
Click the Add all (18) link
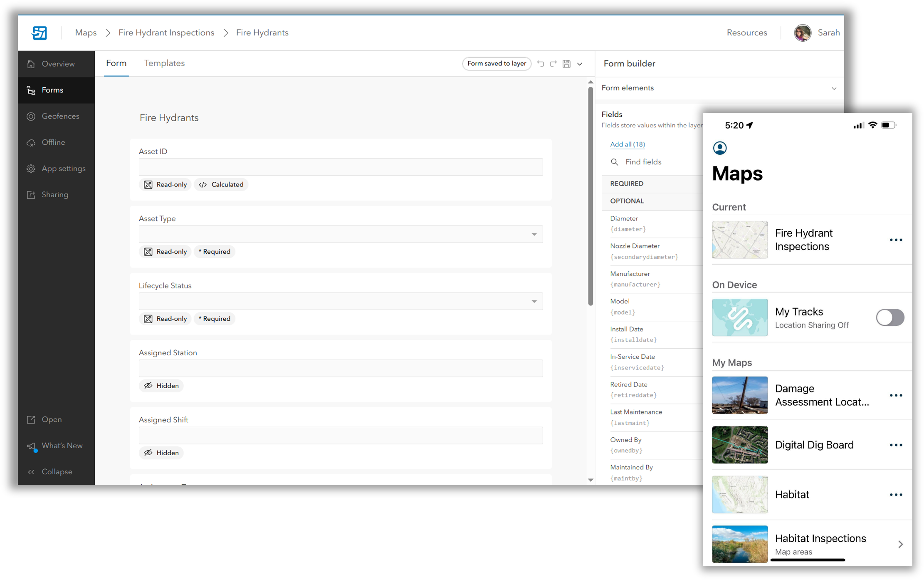coord(628,144)
